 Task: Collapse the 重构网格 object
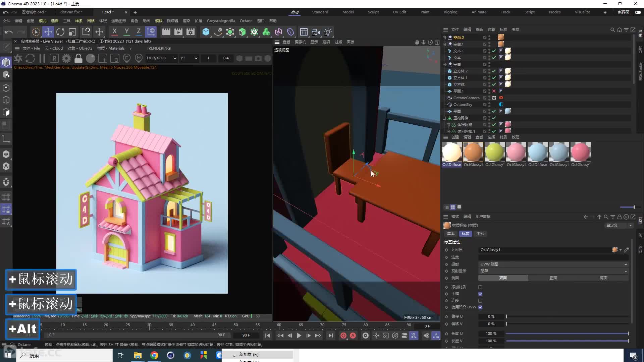coord(444,118)
